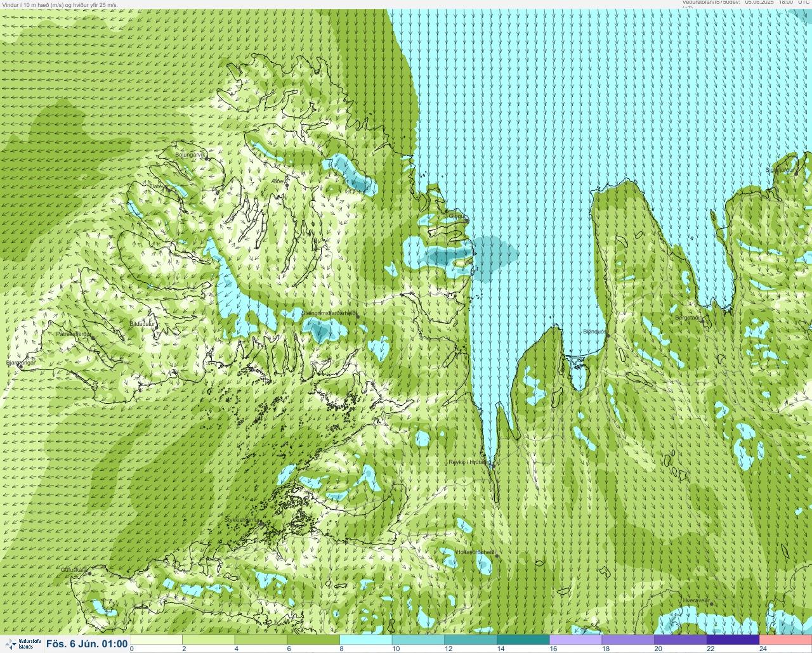Click the 05.06.2025 18:00 UTC run time

pyautogui.click(x=777, y=3)
